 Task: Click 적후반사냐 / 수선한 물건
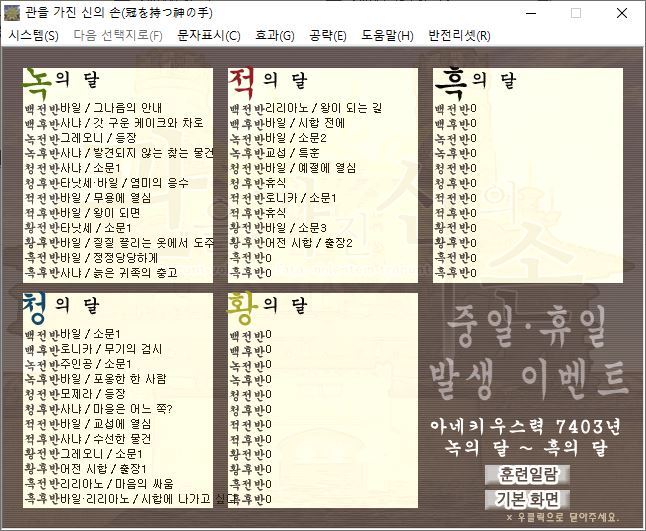(x=87, y=439)
